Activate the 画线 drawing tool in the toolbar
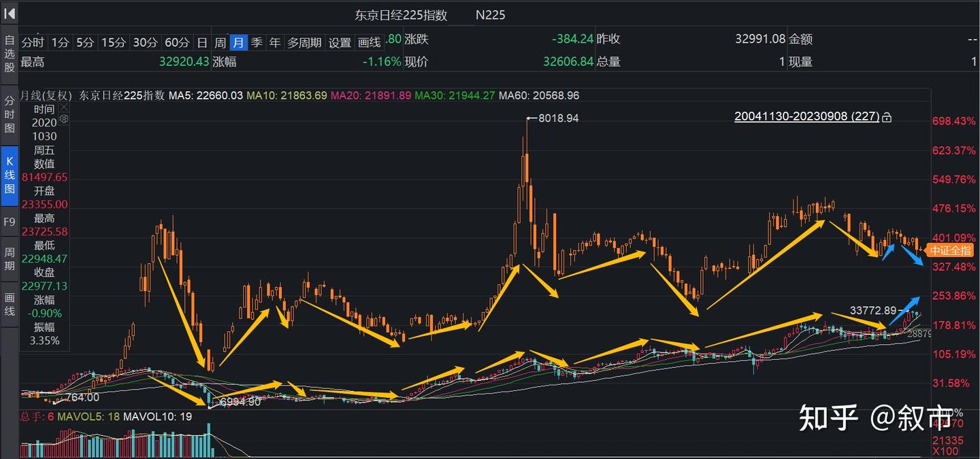The height and width of the screenshot is (459, 980). click(369, 41)
